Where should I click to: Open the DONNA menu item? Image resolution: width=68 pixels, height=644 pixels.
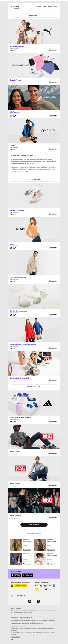39,6
